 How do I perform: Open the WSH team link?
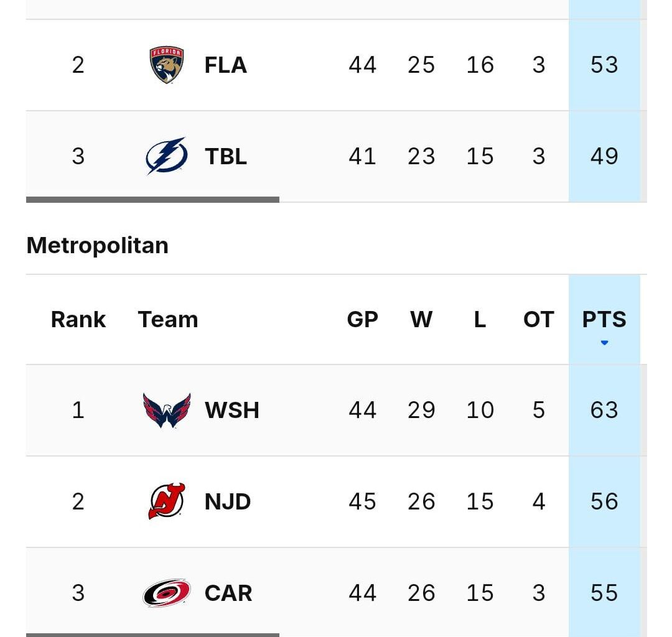tap(231, 409)
